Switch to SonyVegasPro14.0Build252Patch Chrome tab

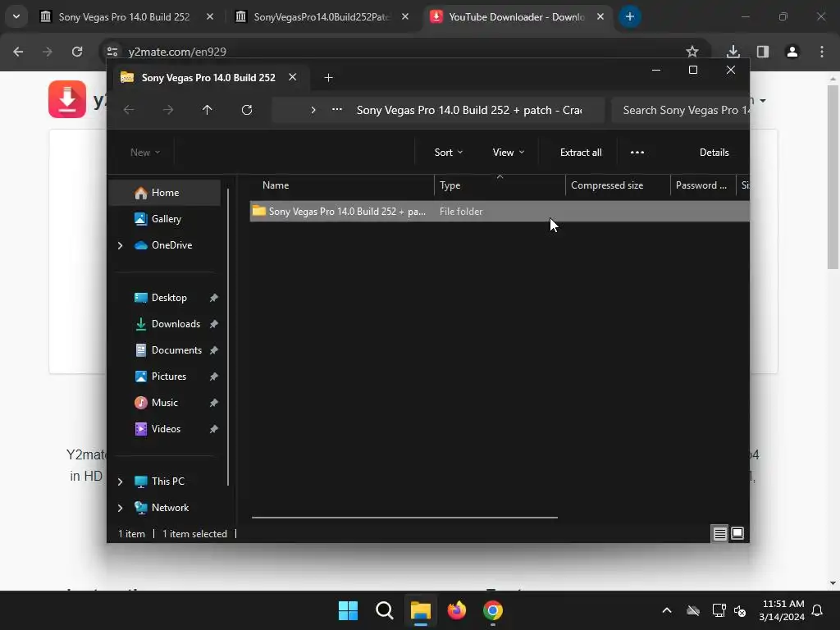(x=322, y=17)
